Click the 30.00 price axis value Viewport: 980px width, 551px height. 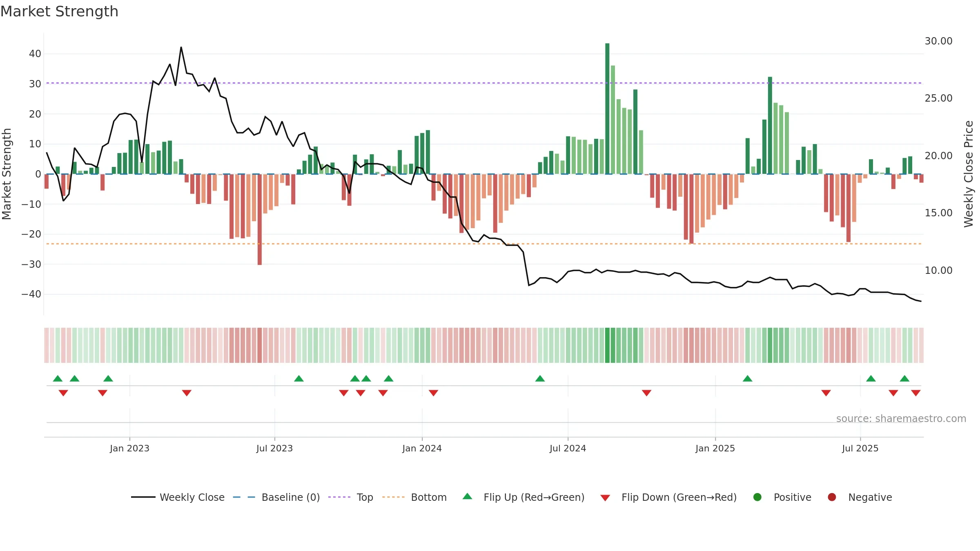[x=938, y=41]
